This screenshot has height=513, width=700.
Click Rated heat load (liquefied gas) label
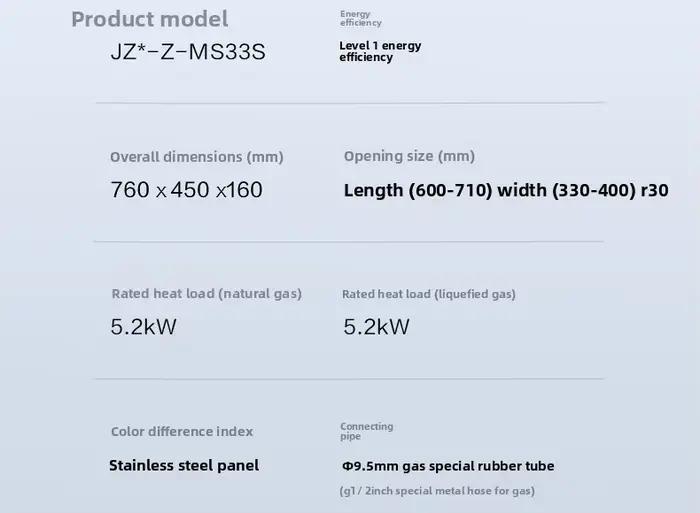pos(429,294)
